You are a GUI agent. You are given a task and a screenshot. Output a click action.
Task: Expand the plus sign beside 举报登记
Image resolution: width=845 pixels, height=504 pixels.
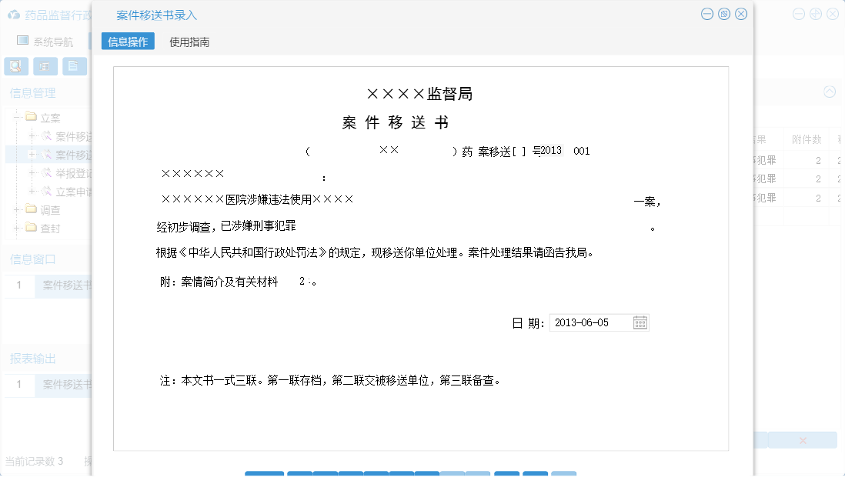32,173
